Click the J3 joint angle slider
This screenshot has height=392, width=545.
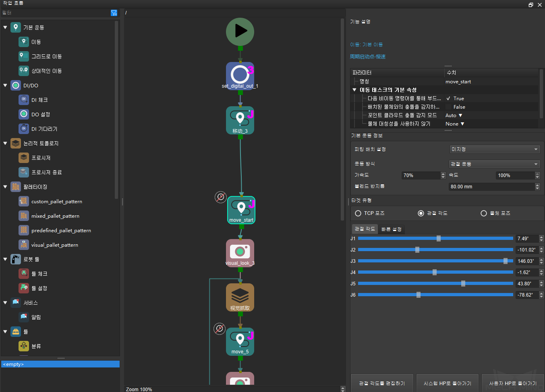click(x=435, y=261)
